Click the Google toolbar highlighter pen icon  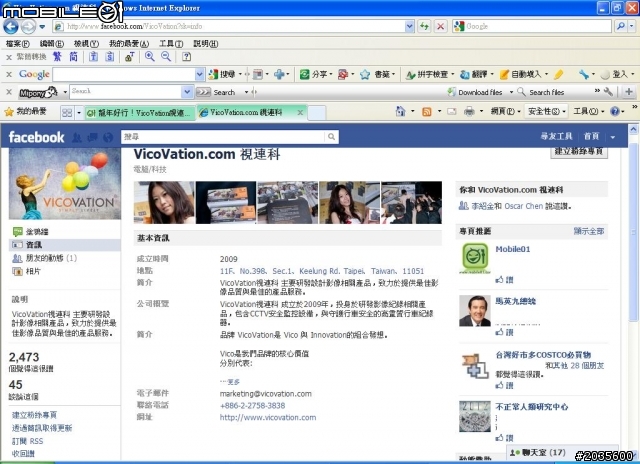(x=558, y=74)
